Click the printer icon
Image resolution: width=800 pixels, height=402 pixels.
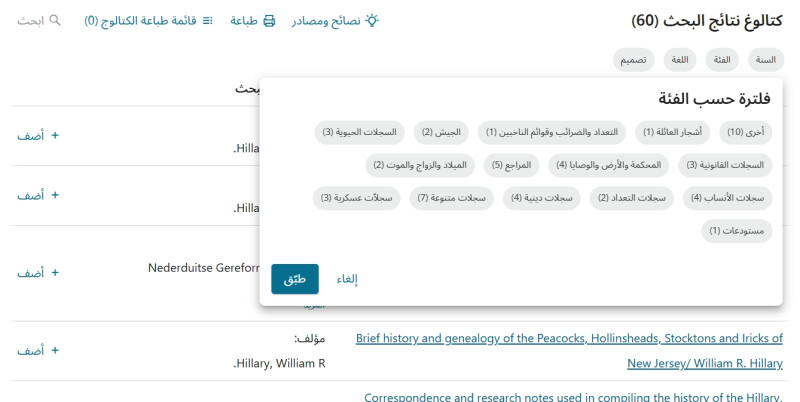pos(269,21)
